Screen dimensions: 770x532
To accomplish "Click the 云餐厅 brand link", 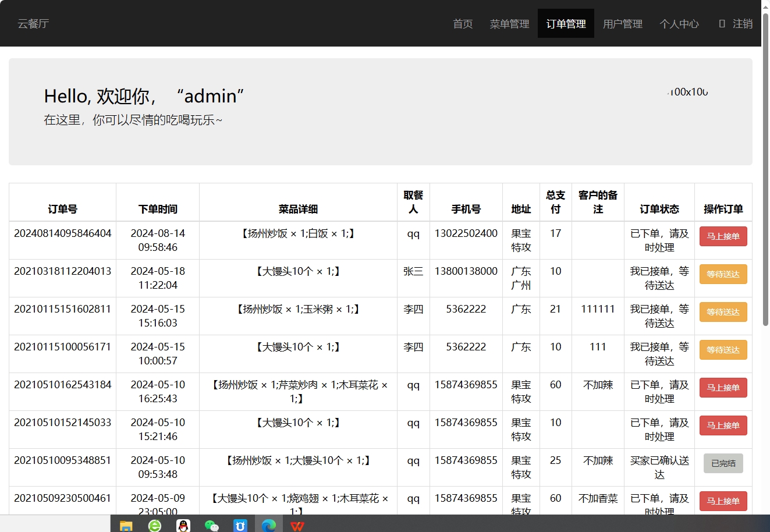I will click(33, 24).
